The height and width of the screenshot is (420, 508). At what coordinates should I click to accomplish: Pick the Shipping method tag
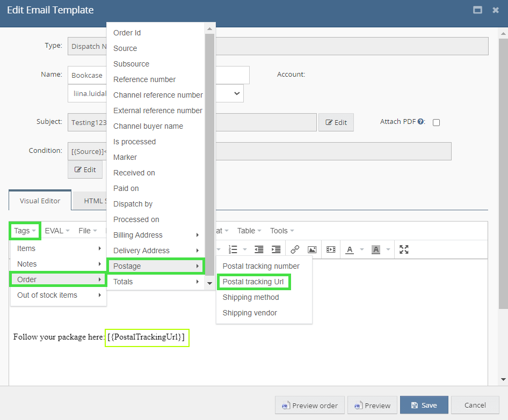251,297
